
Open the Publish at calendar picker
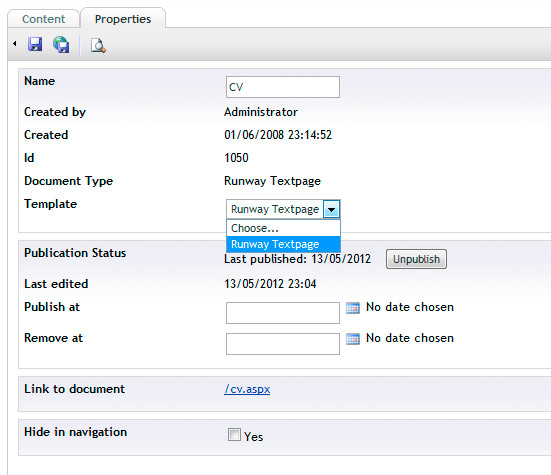353,308
